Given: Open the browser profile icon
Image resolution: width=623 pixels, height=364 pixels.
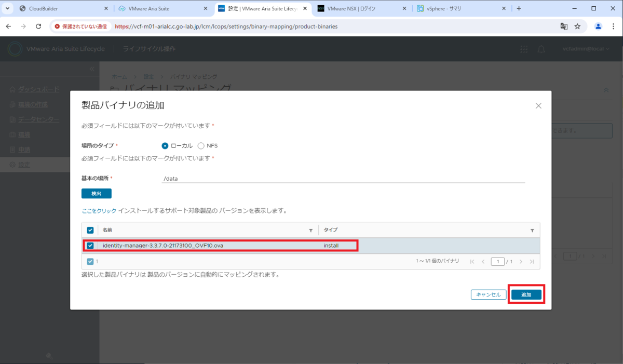Looking at the screenshot, I should [598, 26].
